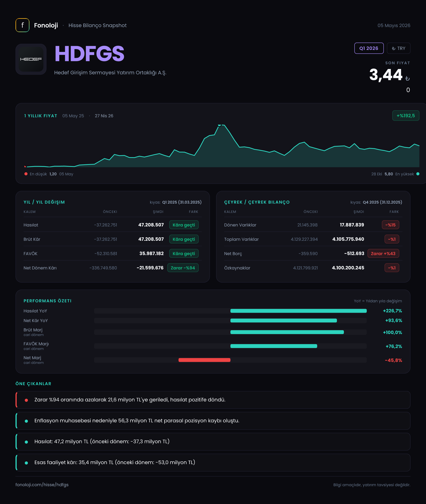Click the fonoloji.com/hisse/hdfgs link
Screen dimensions: 426x504
click(42, 484)
